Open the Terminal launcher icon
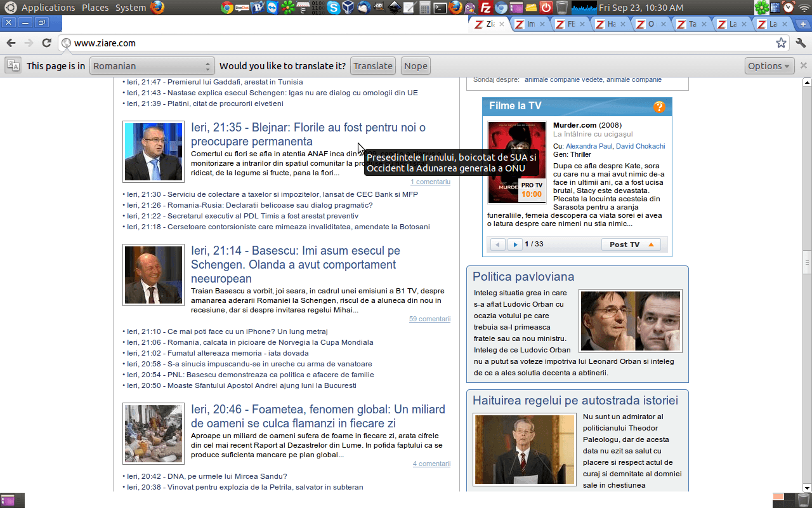This screenshot has width=812, height=508. coord(440,8)
